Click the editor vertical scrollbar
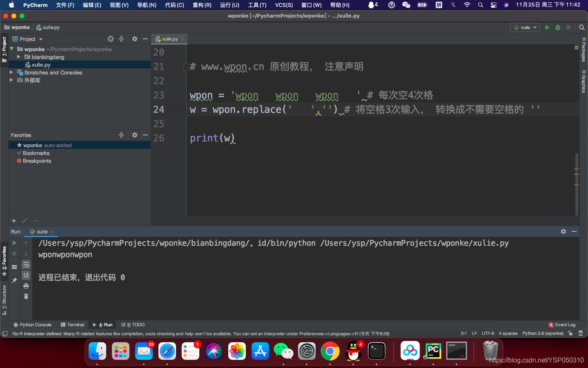 577,184
